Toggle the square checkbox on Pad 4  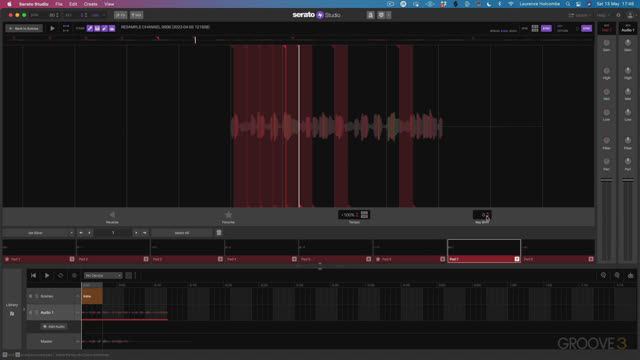pyautogui.click(x=294, y=259)
